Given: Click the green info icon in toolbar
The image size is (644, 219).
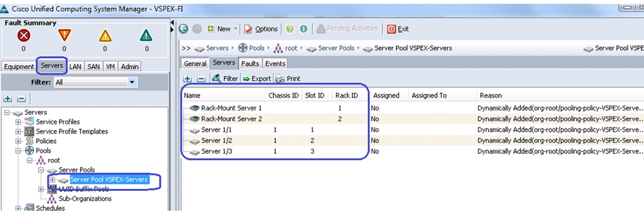Looking at the screenshot, I should [303, 29].
